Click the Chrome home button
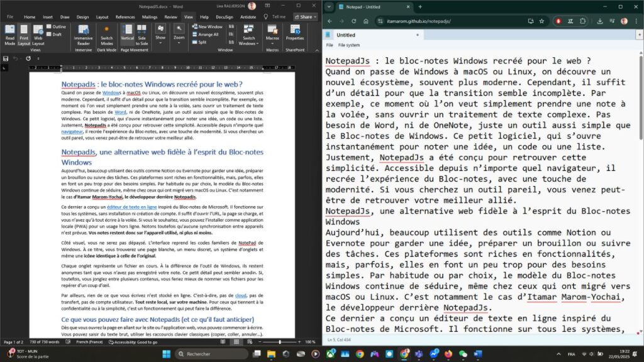This screenshot has height=362, width=644. (366, 21)
